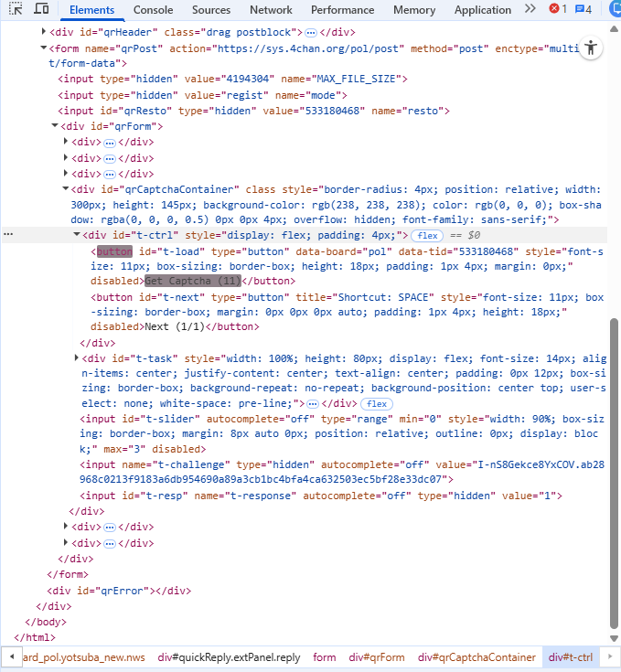Viewport: 621px width, 672px height.
Task: Click the scrollbar down arrow
Action: click(614, 638)
